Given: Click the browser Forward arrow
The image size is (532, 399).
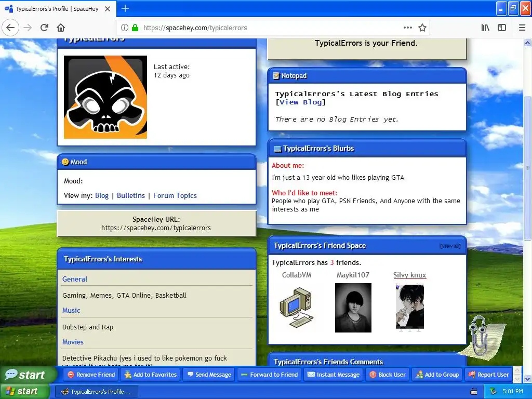Looking at the screenshot, I should click(x=28, y=28).
